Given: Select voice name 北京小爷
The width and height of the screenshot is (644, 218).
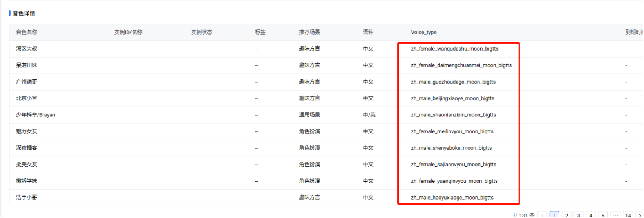Looking at the screenshot, I should [x=27, y=98].
